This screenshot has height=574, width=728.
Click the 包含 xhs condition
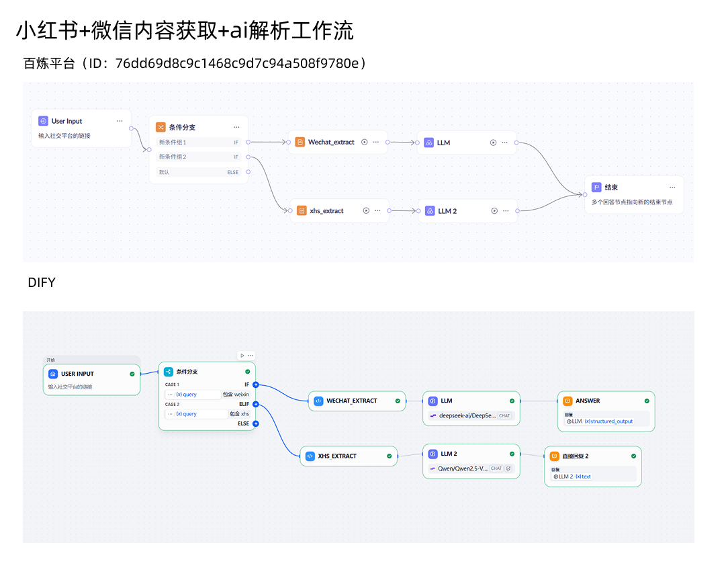tap(240, 413)
